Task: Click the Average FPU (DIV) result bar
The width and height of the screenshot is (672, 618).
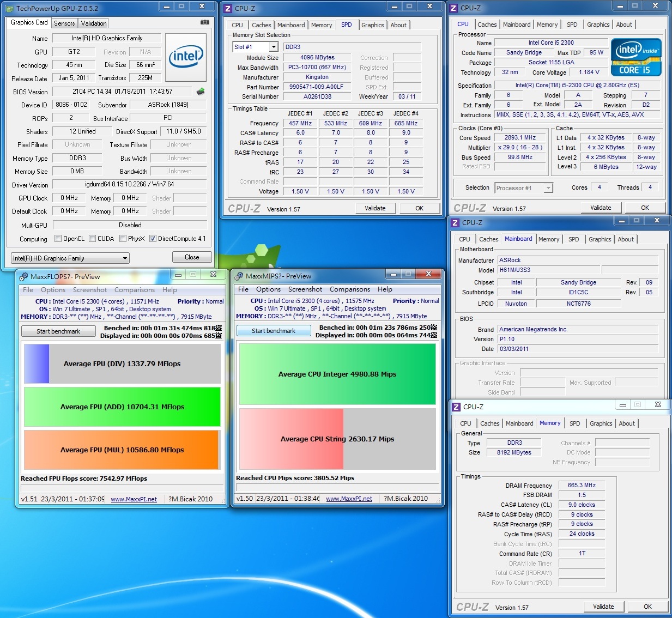Action: click(122, 363)
